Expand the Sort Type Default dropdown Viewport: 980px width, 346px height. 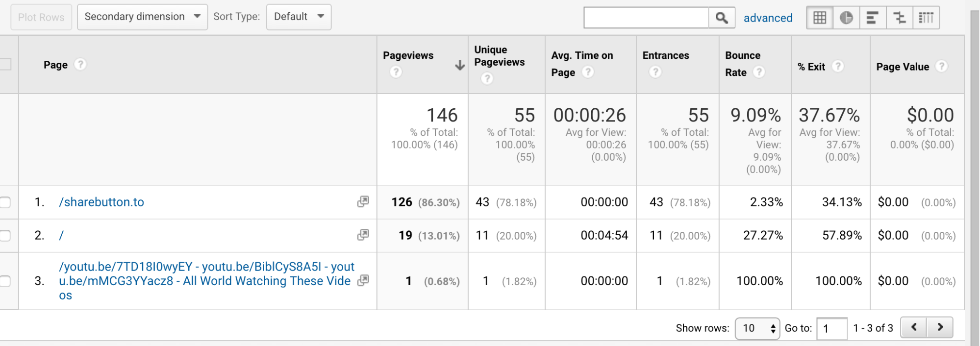(299, 17)
